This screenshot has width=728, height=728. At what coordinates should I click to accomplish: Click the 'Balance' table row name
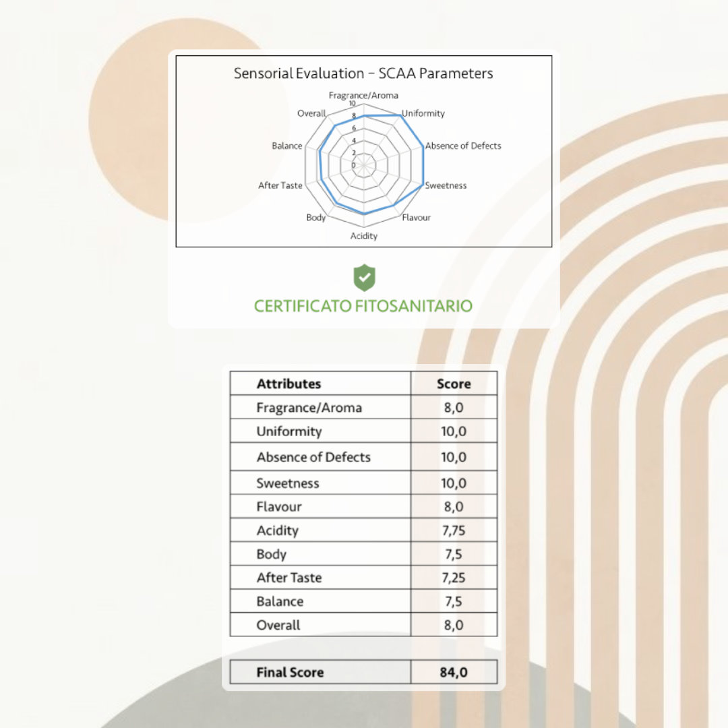pos(280,602)
